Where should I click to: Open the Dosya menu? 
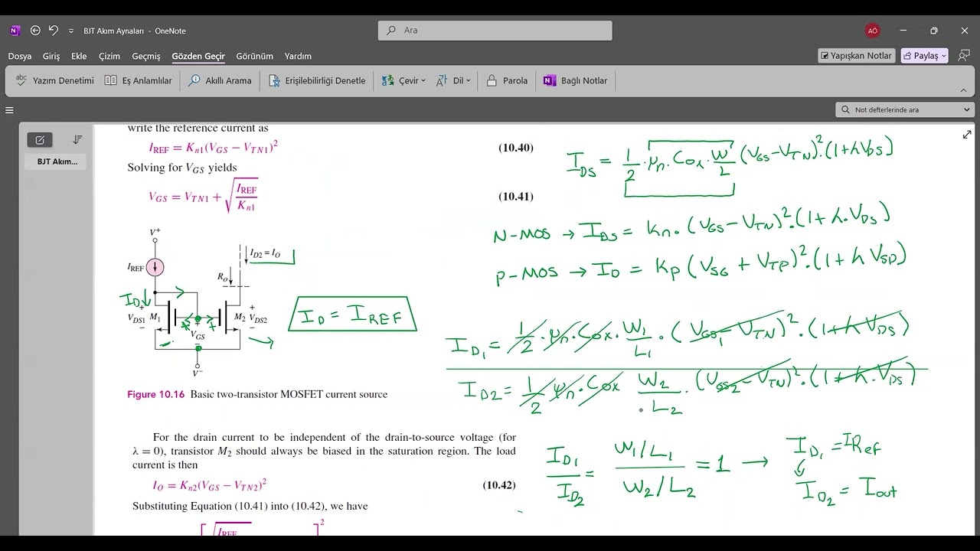tap(20, 56)
